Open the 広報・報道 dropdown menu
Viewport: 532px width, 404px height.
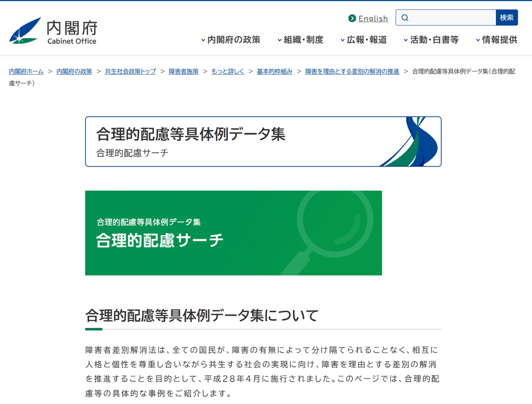click(x=364, y=40)
